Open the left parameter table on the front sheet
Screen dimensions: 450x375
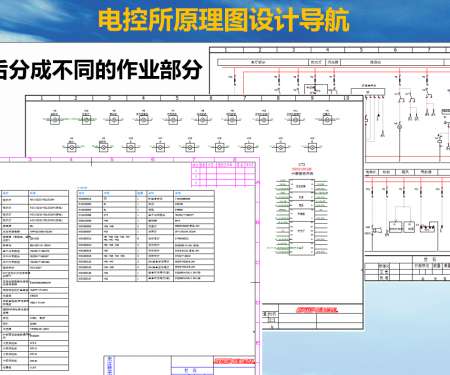[x=34, y=281]
